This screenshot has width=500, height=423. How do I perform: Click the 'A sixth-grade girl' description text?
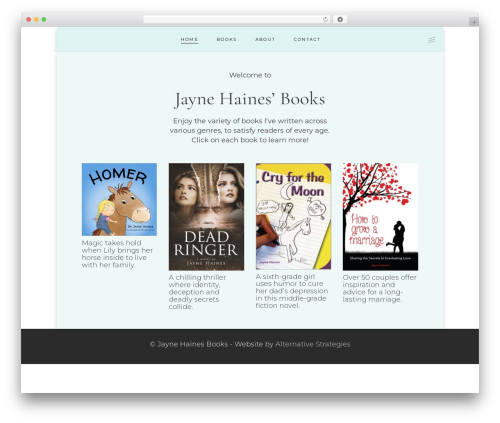tap(292, 291)
